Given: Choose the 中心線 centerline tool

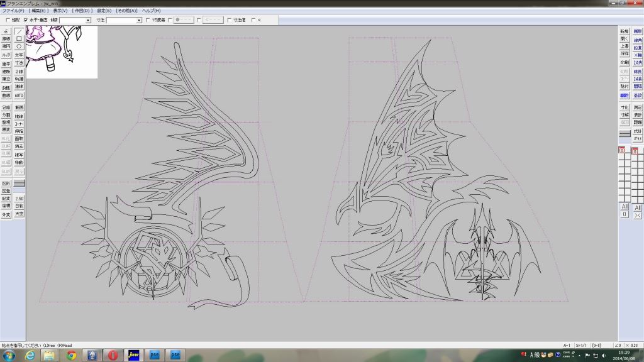Looking at the screenshot, I should point(19,79).
